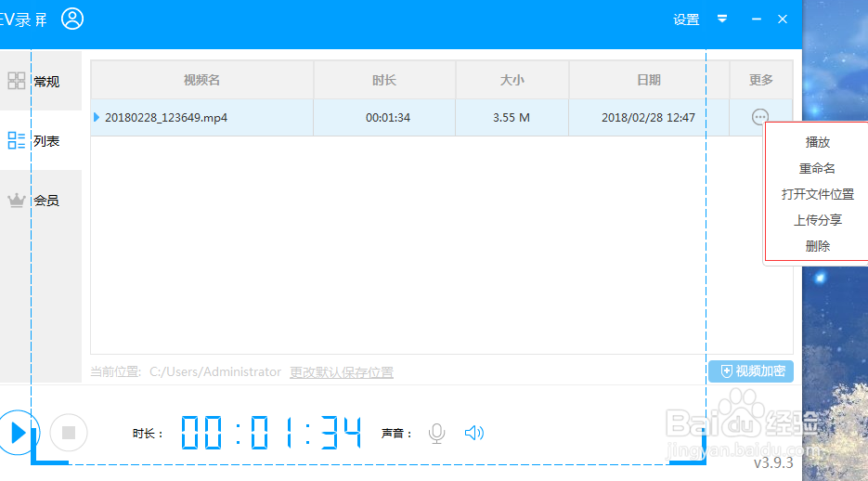Open 设置 in the title bar
Viewport: 868px width, 481px height.
coord(686,19)
